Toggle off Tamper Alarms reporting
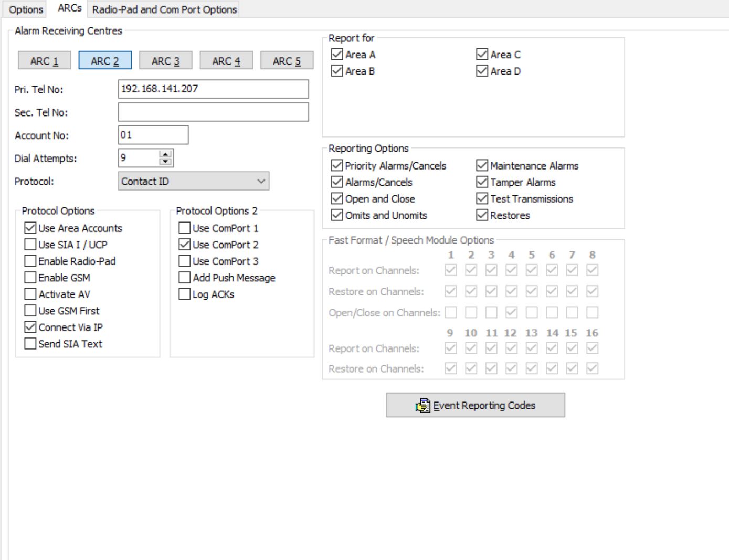This screenshot has height=560, width=729. (x=482, y=182)
